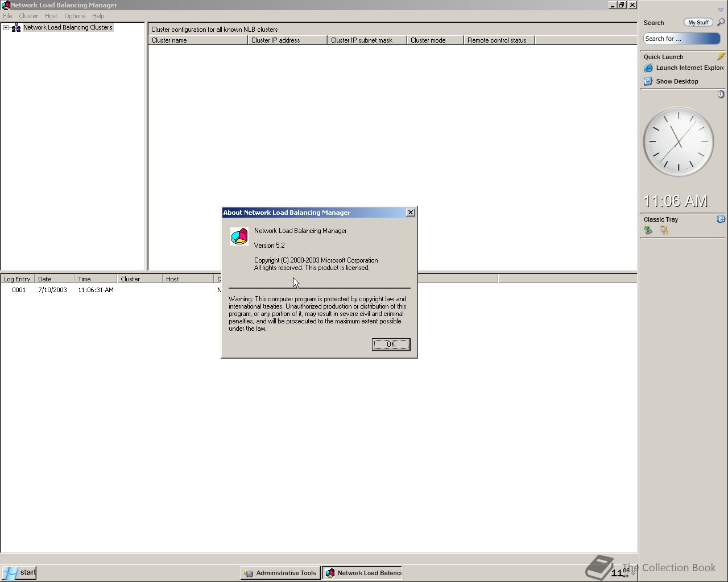This screenshot has width=728, height=582.
Task: Click the Remote control status column header
Action: [499, 40]
